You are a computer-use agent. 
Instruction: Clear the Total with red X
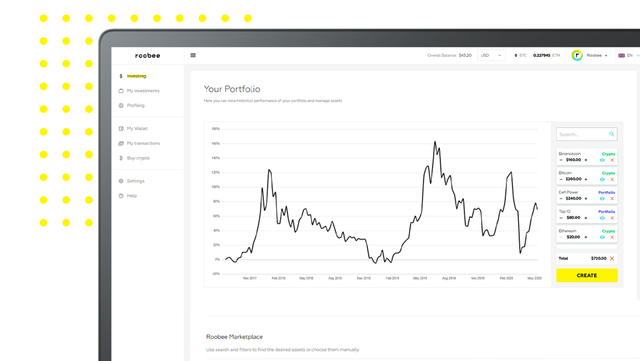click(x=612, y=258)
